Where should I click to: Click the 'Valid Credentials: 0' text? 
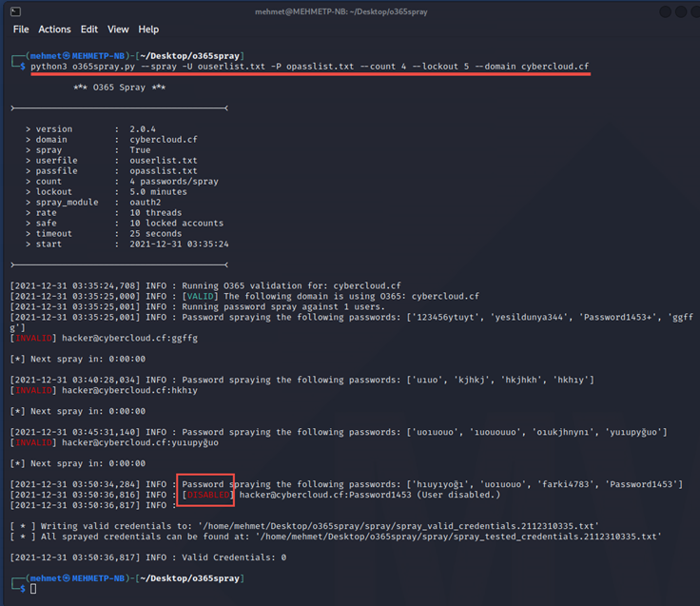[x=234, y=557]
